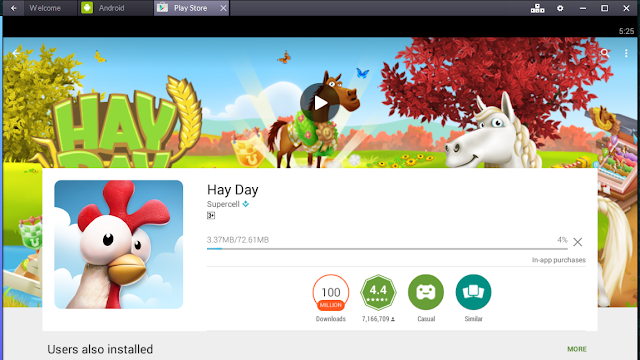
Task: Click the 5:25 clock in status bar
Action: pos(626,31)
